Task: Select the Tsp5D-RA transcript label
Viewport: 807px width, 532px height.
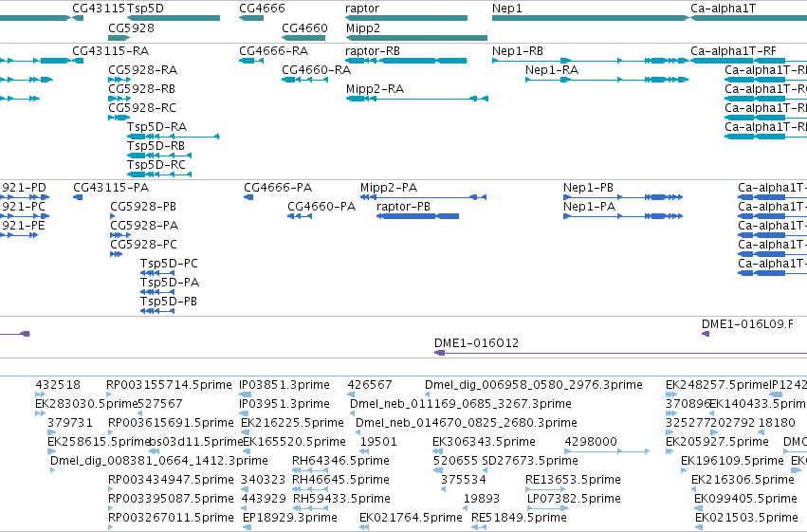Action: tap(157, 127)
